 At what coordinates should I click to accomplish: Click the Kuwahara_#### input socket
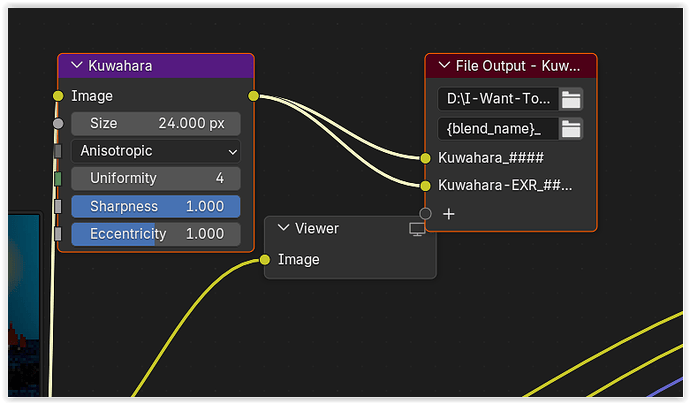[425, 158]
